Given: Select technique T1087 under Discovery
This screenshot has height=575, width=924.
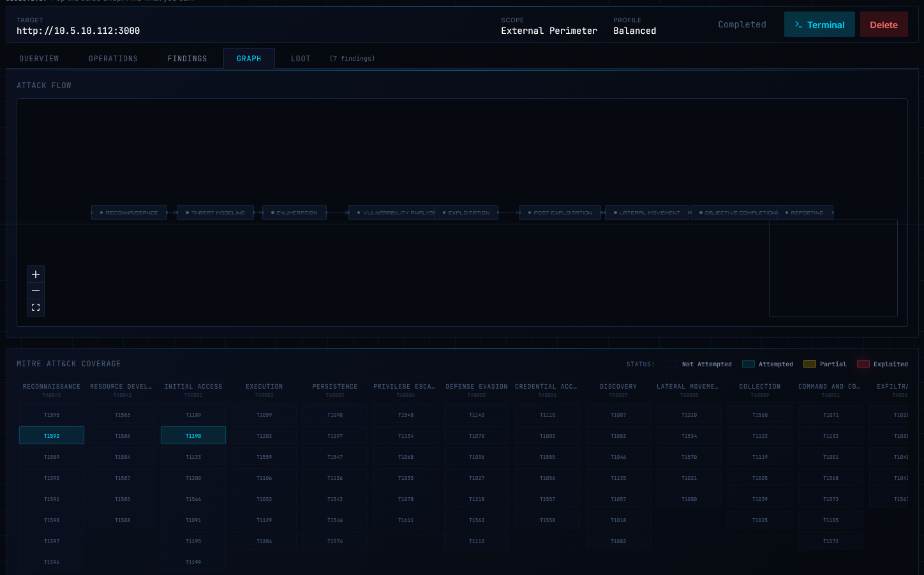Looking at the screenshot, I should click(618, 414).
